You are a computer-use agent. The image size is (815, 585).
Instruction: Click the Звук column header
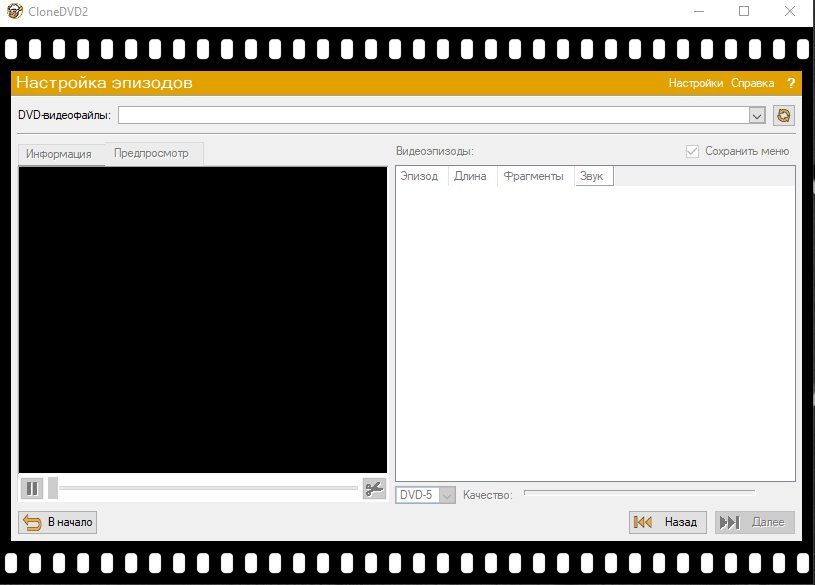(594, 176)
